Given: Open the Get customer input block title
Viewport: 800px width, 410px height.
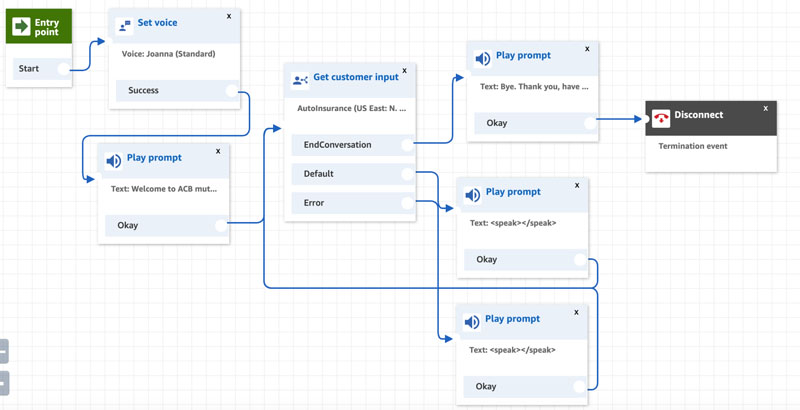Looking at the screenshot, I should pyautogui.click(x=356, y=77).
